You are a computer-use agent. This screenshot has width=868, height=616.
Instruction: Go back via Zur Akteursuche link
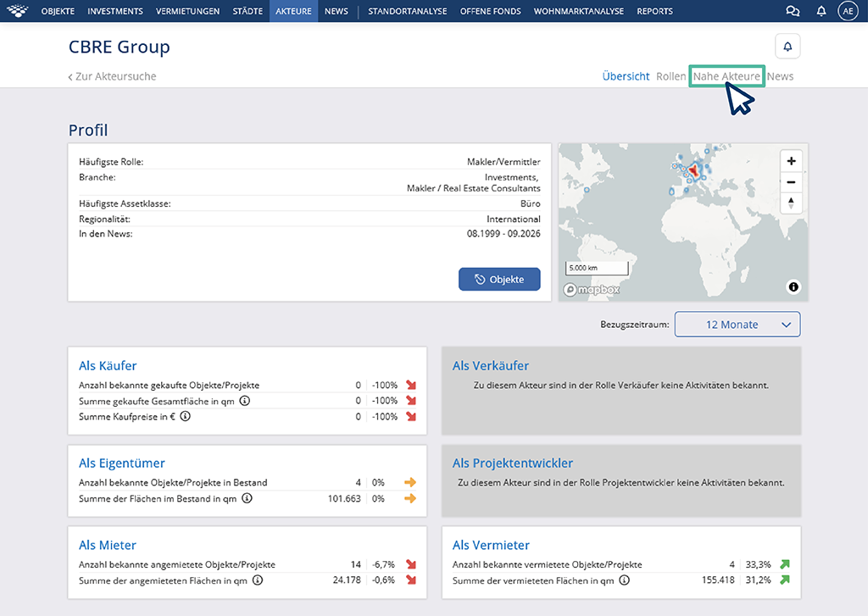113,76
